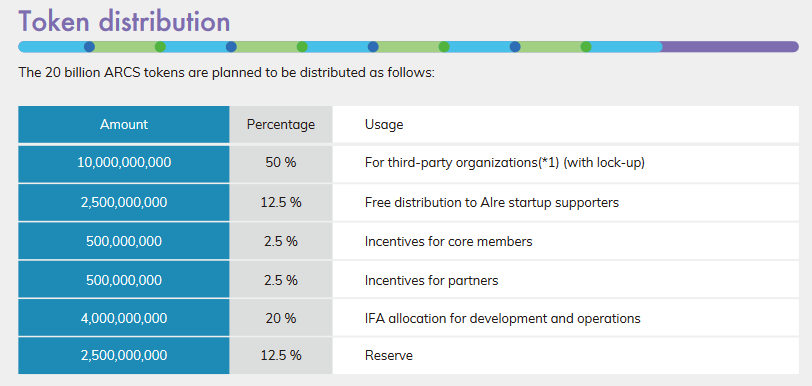Select the Amount column header
The height and width of the screenshot is (386, 812).
tap(124, 124)
